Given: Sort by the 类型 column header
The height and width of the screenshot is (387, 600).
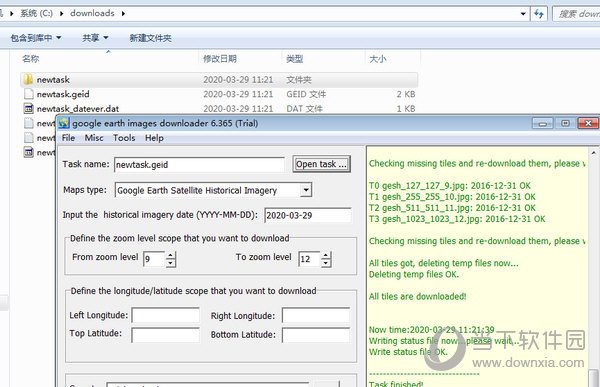Looking at the screenshot, I should 295,59.
